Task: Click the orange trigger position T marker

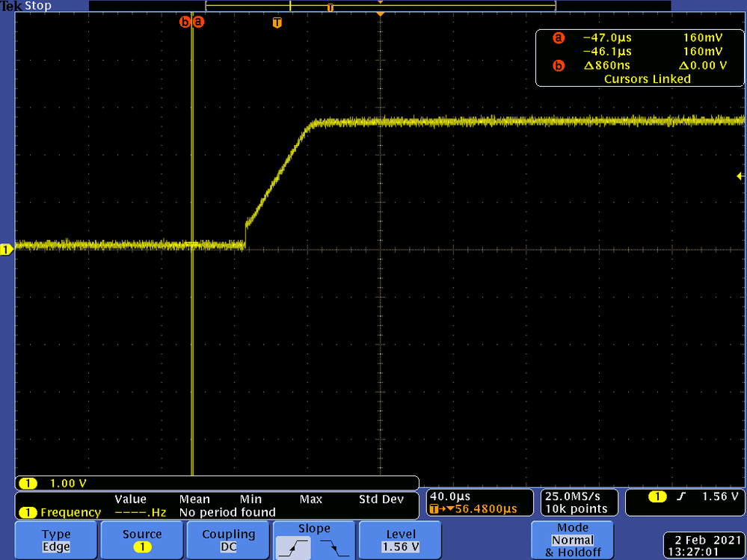Action: (x=277, y=22)
